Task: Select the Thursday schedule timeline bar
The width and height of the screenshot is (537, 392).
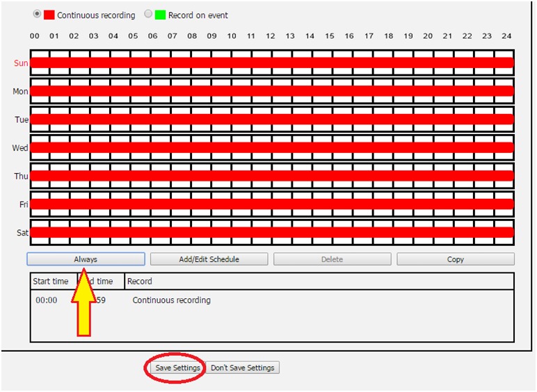Action: [x=271, y=176]
